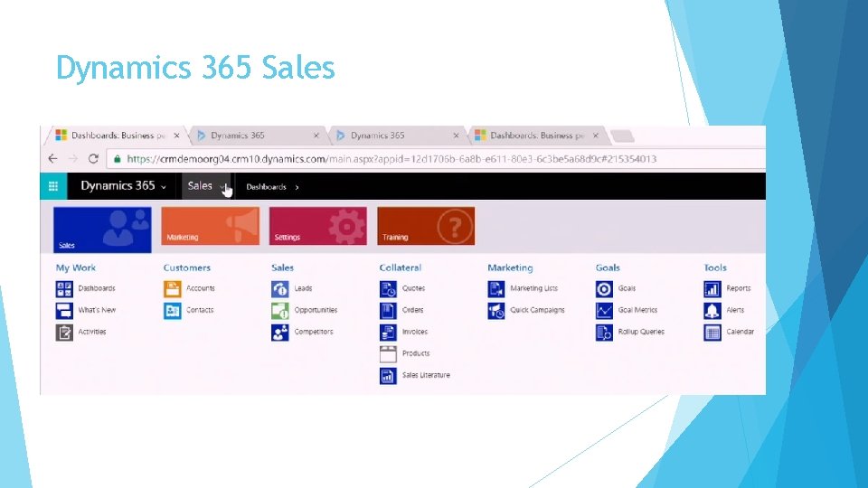
Task: Close the first Dashboards browser tab
Action: tap(176, 136)
